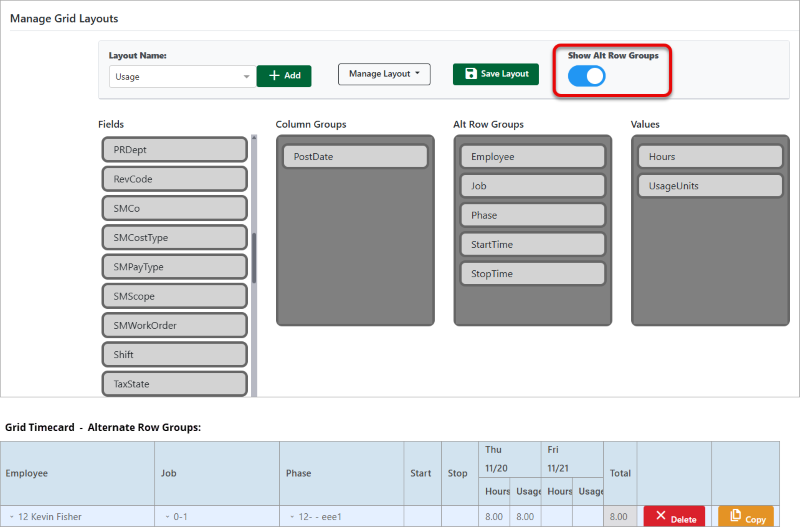Select the SMCo field
The height and width of the screenshot is (527, 800).
click(175, 208)
